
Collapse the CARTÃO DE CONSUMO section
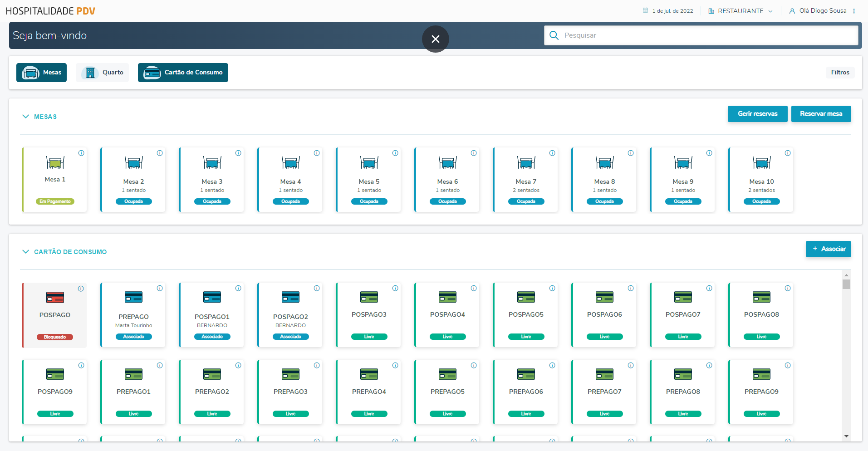point(26,252)
